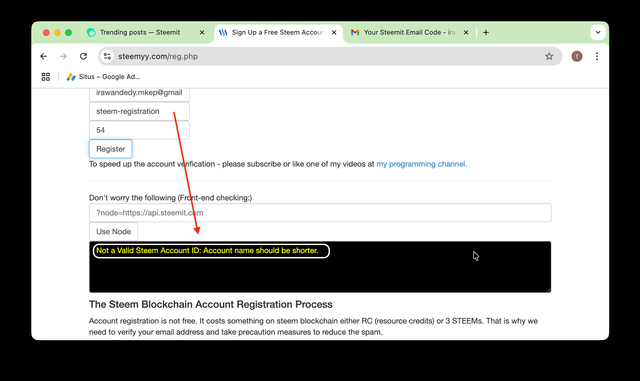Click the Register button
The height and width of the screenshot is (381, 640).
tap(111, 149)
